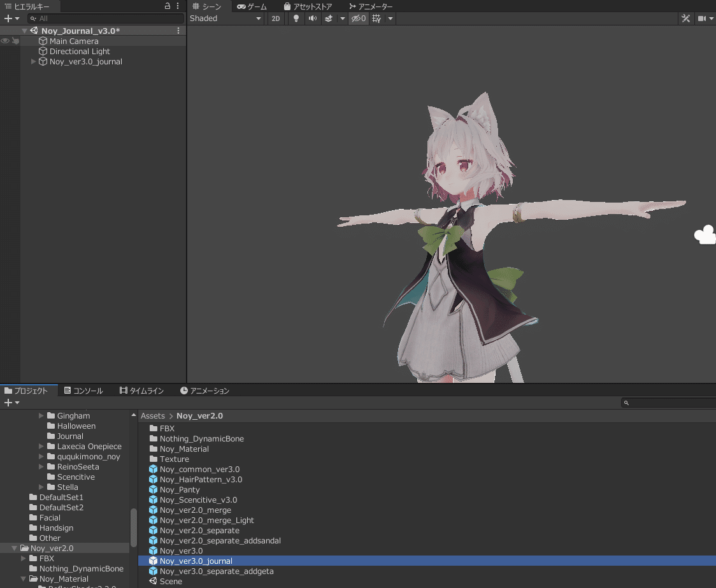Click the project tree scroll-up arrow
The width and height of the screenshot is (716, 588).
click(134, 415)
